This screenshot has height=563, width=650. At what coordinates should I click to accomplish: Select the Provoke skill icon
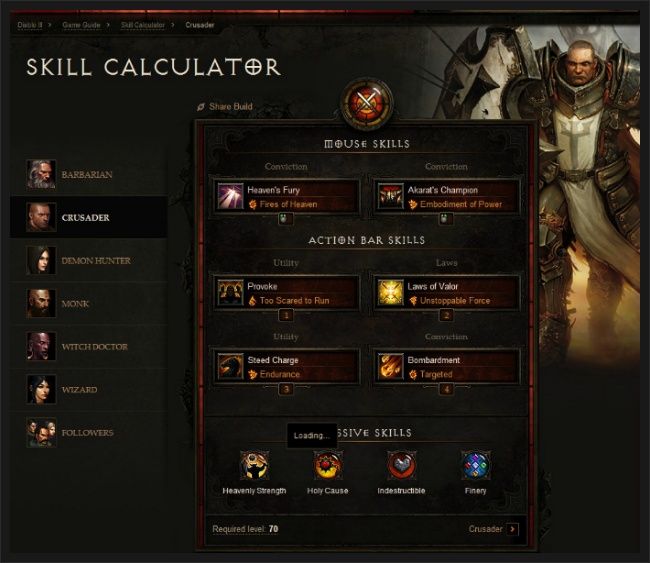tap(230, 292)
